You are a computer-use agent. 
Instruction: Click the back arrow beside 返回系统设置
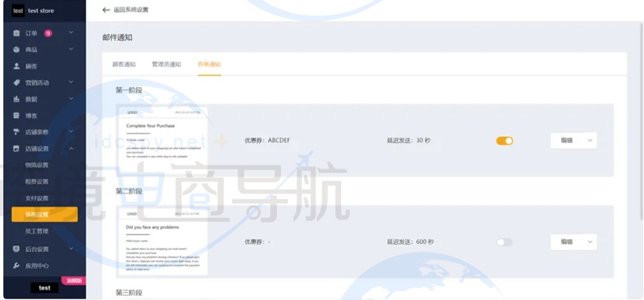point(106,10)
